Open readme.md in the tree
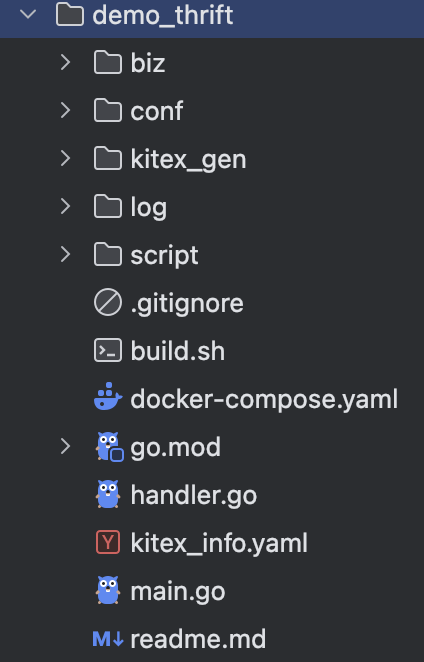The width and height of the screenshot is (424, 662). [198, 639]
